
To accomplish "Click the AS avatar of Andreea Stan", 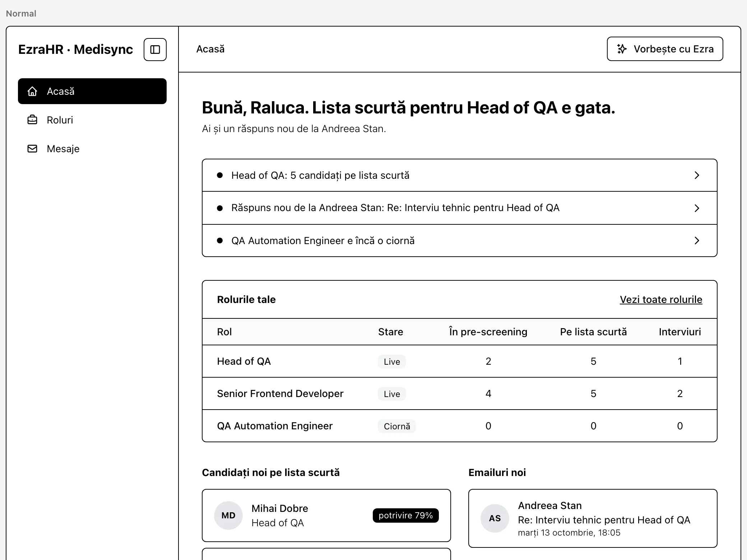I will (x=495, y=518).
